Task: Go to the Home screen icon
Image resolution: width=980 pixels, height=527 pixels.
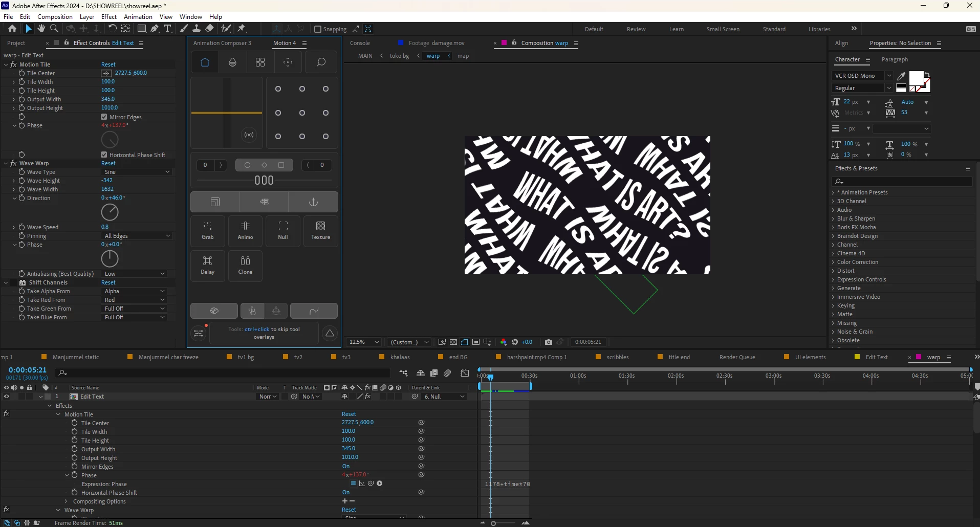Action: click(12, 29)
